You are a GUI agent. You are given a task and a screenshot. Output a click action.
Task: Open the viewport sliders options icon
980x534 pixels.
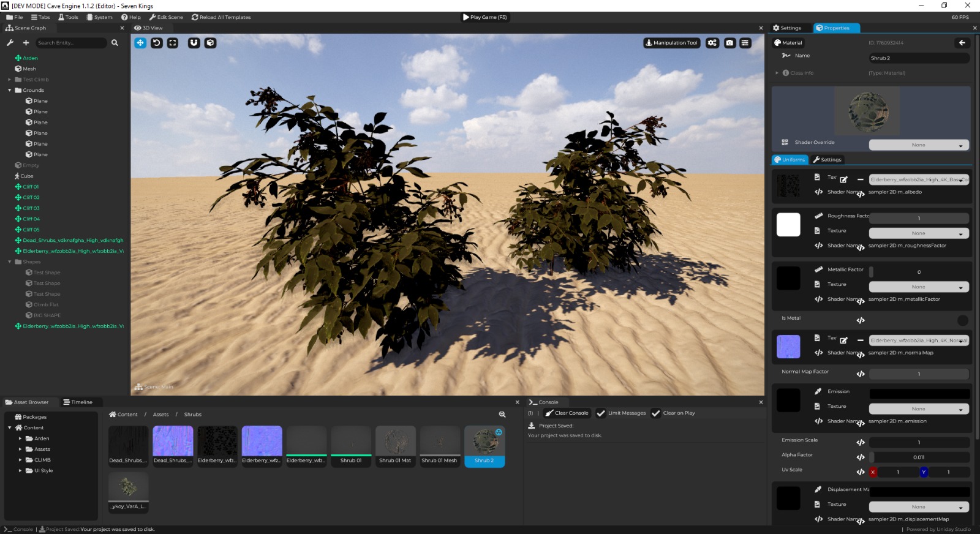click(745, 43)
